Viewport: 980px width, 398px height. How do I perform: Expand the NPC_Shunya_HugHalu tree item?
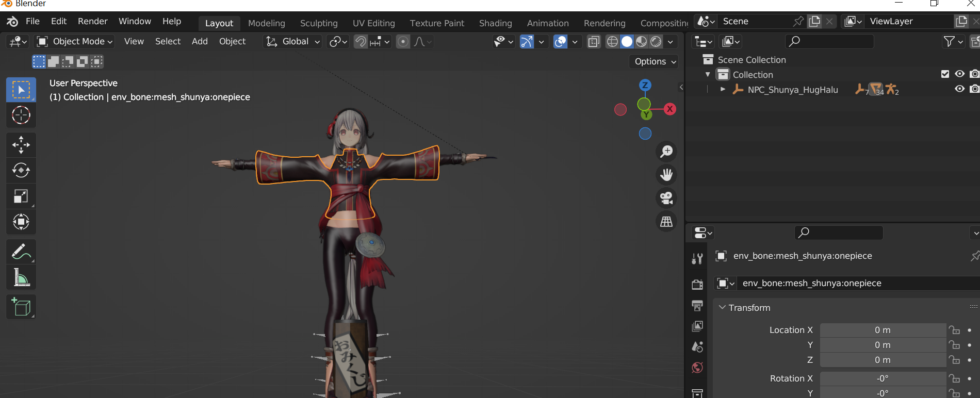723,89
